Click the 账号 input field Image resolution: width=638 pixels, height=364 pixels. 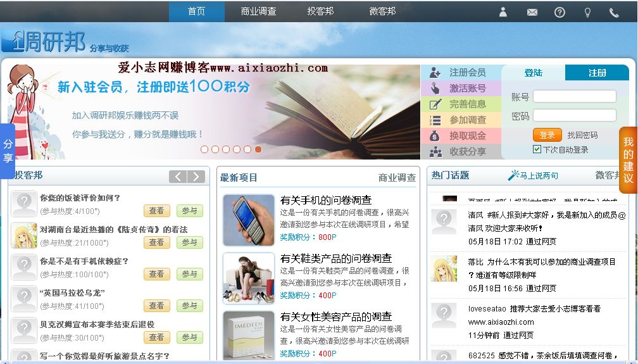[x=574, y=96]
